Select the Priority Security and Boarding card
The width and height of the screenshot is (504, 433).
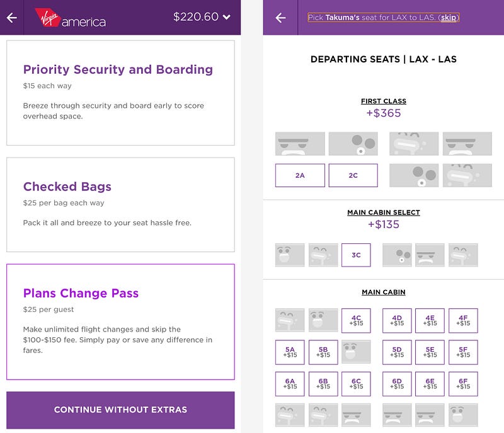[x=120, y=93]
